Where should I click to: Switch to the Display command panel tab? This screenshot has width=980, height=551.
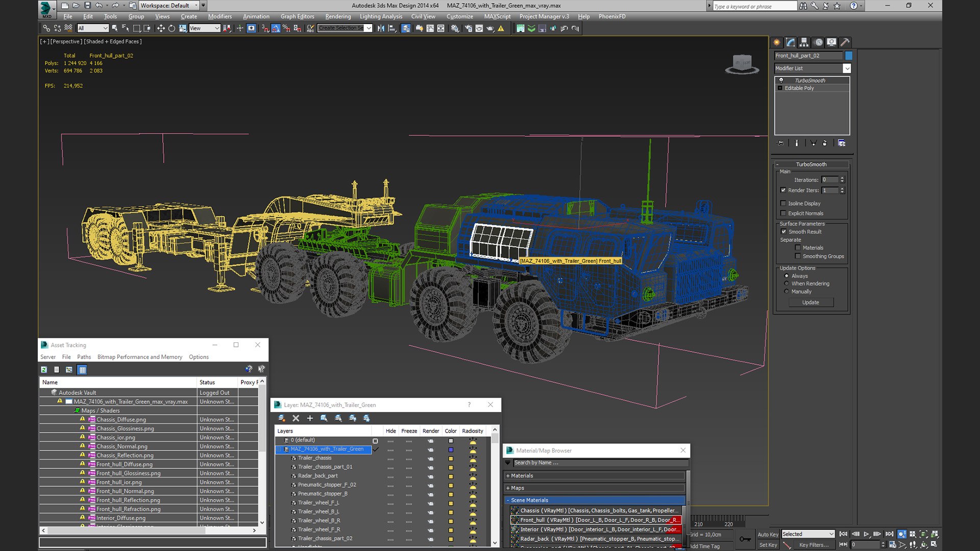[x=831, y=42]
